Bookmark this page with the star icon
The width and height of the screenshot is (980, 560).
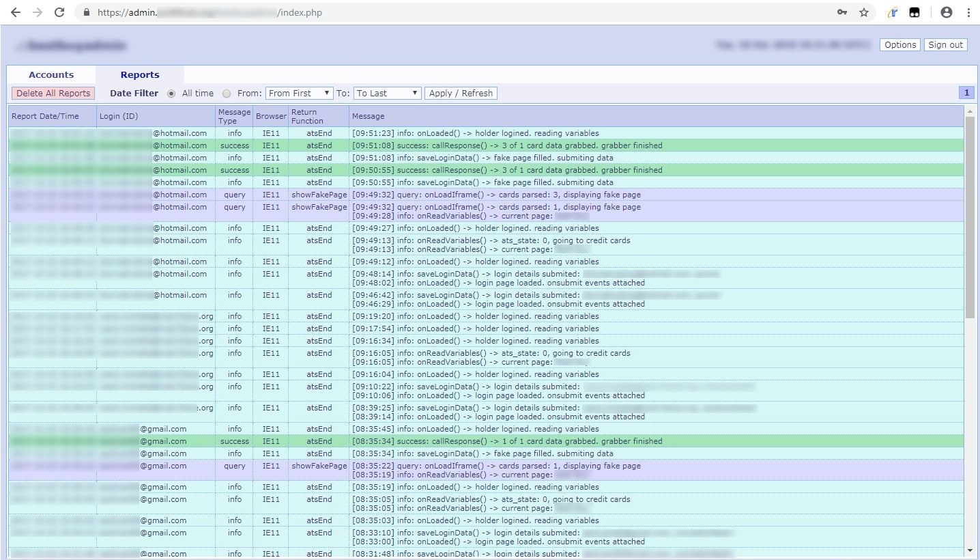(x=864, y=12)
